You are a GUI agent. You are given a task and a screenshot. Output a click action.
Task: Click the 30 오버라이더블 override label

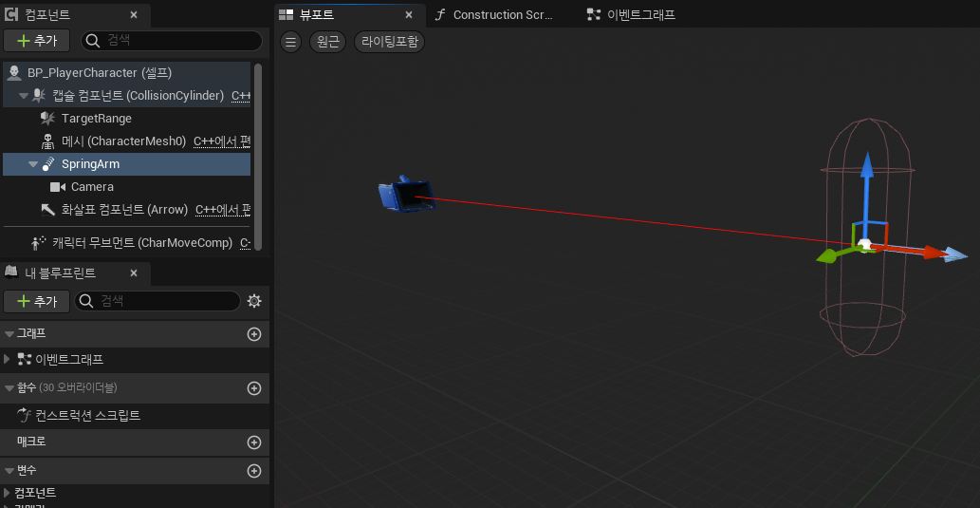coord(78,387)
